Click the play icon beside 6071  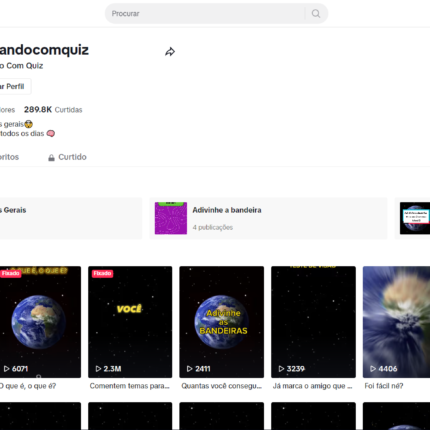7,369
